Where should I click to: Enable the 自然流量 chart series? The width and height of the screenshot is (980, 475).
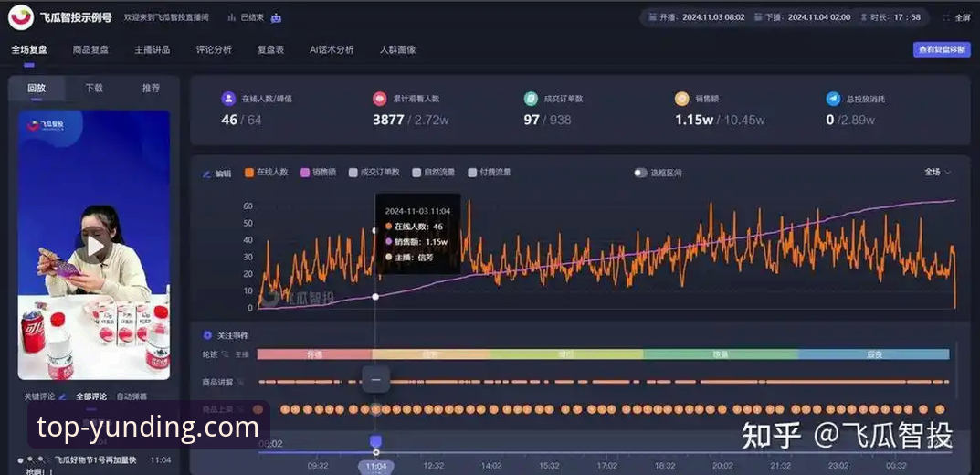point(434,172)
